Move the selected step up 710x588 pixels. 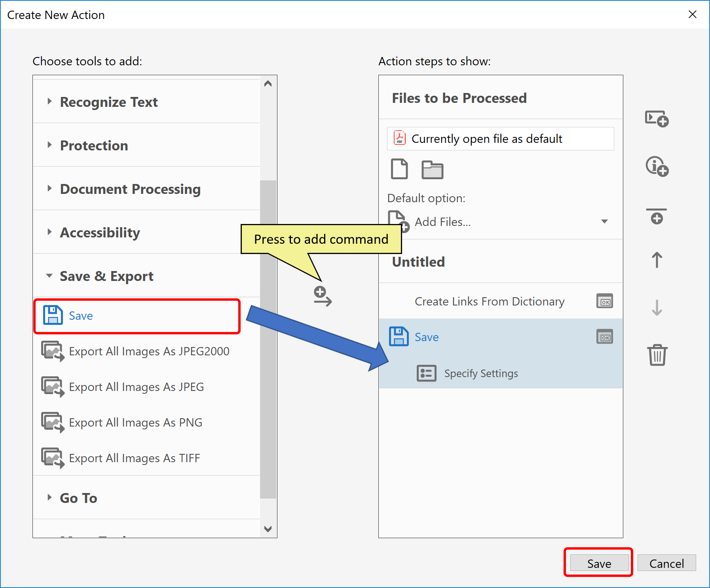(656, 260)
